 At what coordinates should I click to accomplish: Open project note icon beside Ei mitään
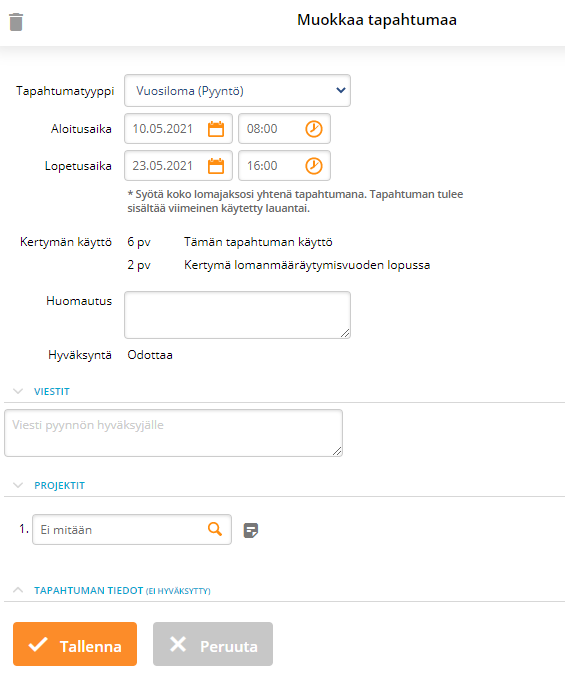click(x=251, y=530)
